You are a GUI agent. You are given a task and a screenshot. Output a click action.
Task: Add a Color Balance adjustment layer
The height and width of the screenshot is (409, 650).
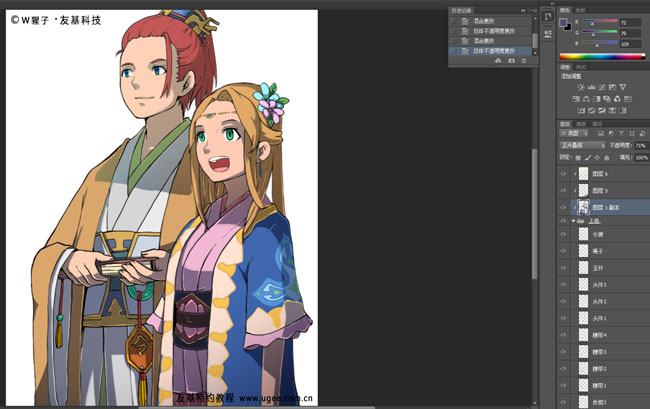click(586, 99)
